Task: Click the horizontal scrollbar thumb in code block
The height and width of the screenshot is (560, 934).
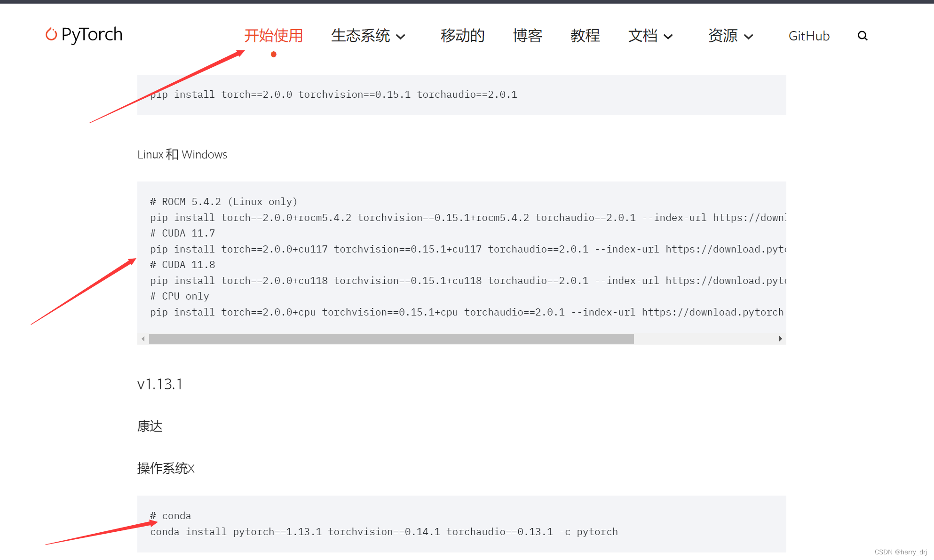Action: coord(391,339)
